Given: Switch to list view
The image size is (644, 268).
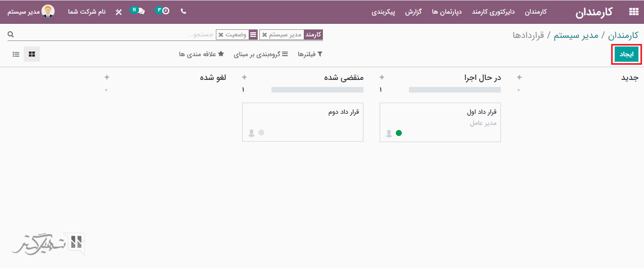Looking at the screenshot, I should (16, 54).
